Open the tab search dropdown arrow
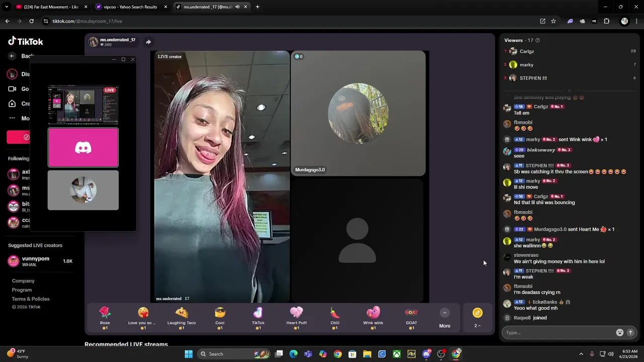 pyautogui.click(x=7, y=7)
